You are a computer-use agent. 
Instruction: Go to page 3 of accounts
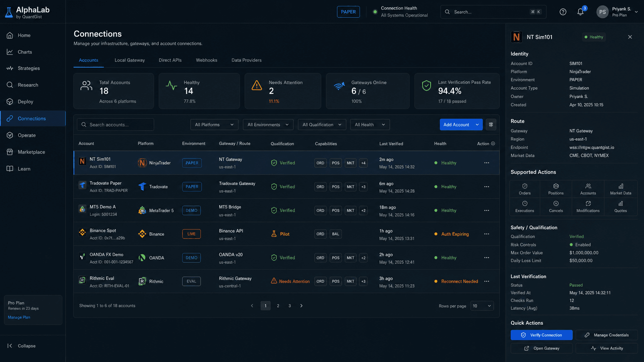[290, 306]
